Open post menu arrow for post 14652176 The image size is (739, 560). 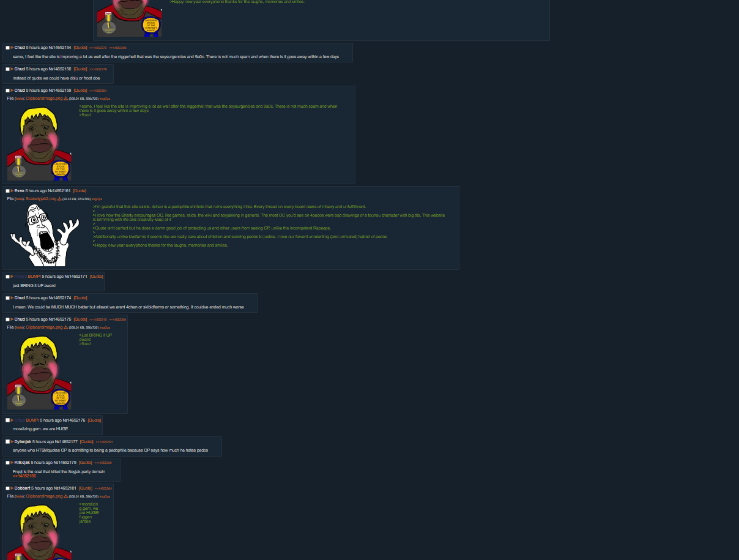pos(12,420)
